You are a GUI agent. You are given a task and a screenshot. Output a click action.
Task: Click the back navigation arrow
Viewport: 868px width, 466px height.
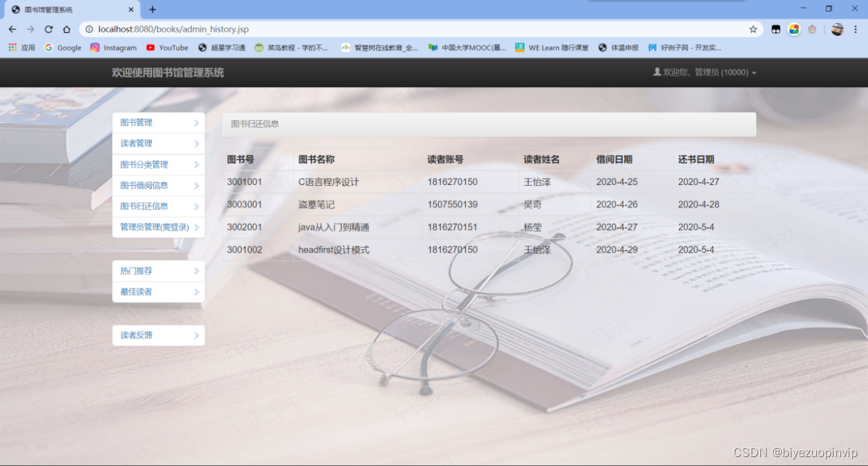coord(12,30)
